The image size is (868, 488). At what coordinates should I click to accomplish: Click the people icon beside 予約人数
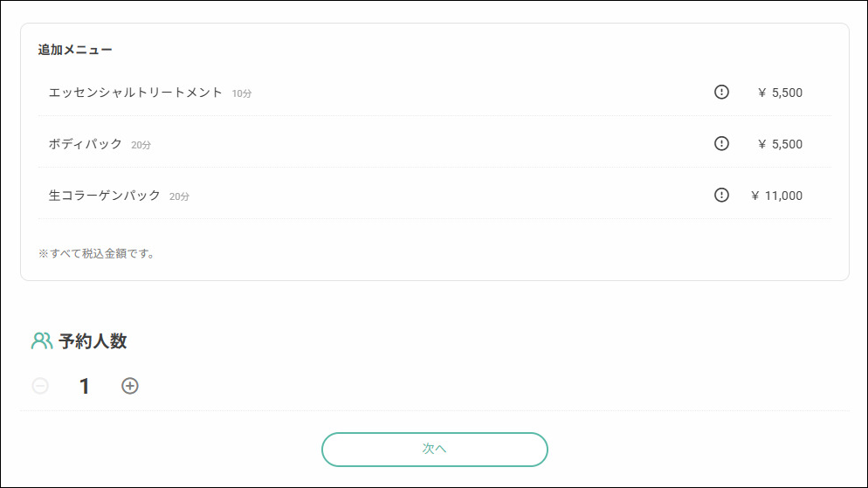click(x=42, y=340)
